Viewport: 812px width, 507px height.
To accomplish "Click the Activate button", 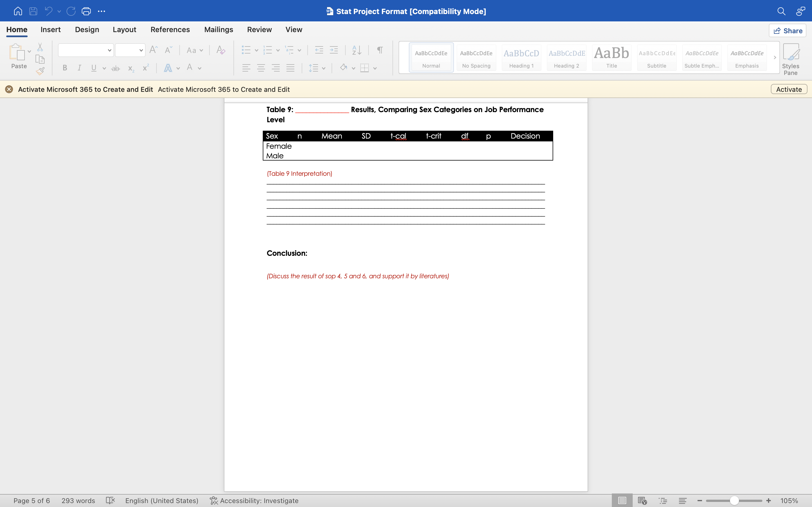I will [x=789, y=89].
